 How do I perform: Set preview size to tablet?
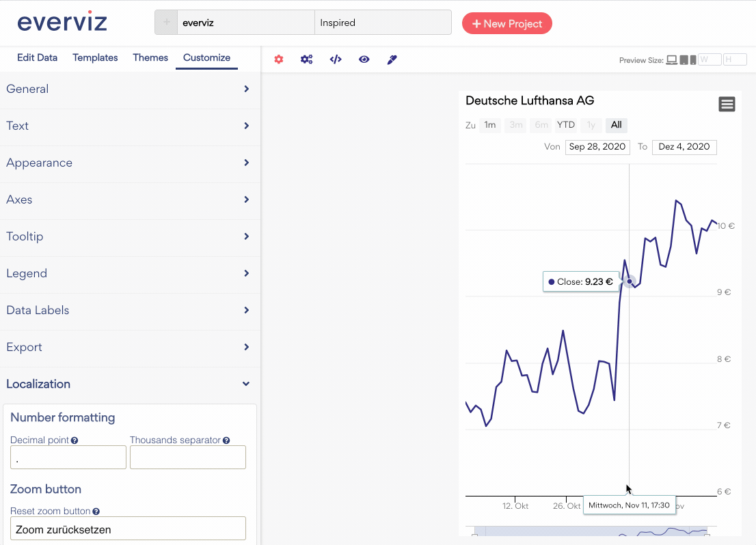point(684,60)
